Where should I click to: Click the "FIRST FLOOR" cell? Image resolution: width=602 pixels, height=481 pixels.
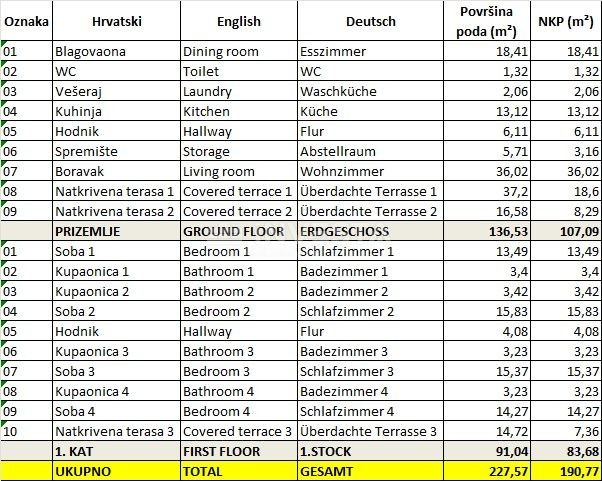tap(222, 451)
